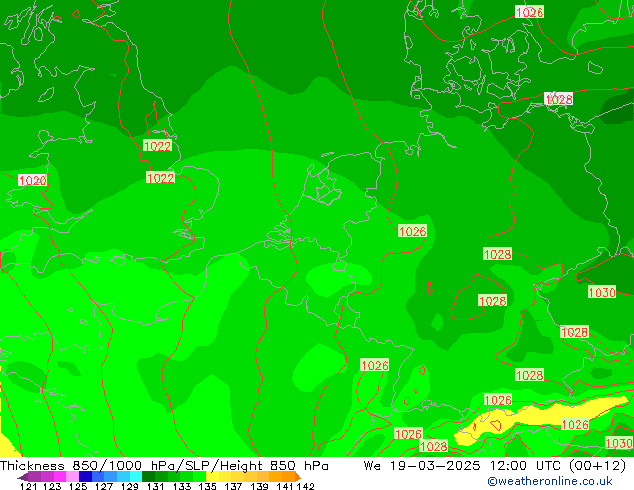634x490 pixels.
Task: Click the 1020 isobar label
Action: [x=32, y=180]
